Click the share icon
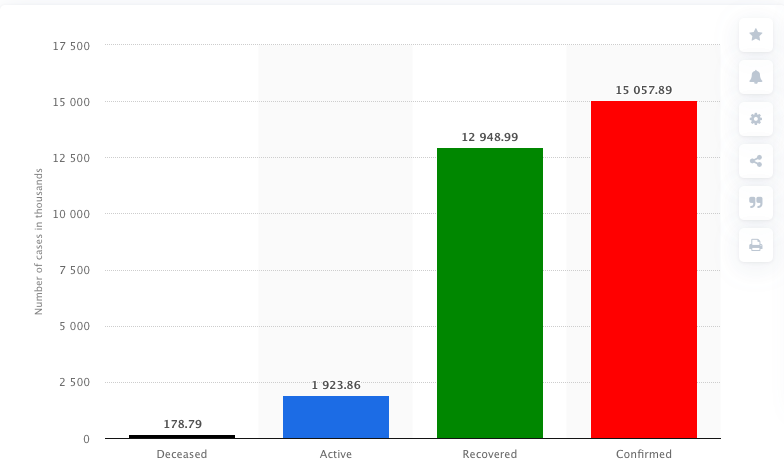Screen dimensions: 784x468 [756, 161]
